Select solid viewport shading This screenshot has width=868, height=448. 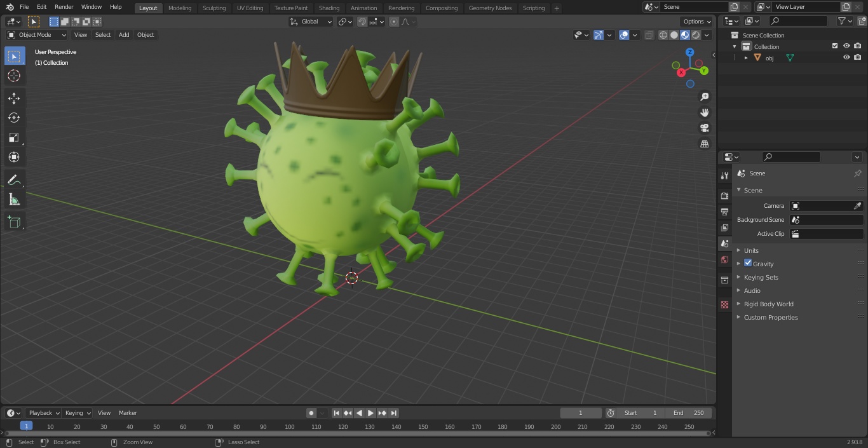(674, 35)
